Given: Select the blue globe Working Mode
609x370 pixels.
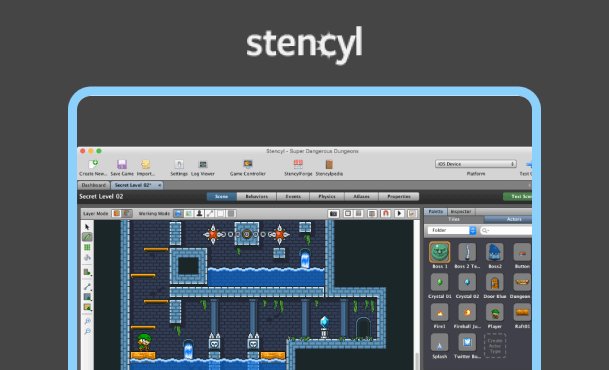Looking at the screenshot, I should (178, 214).
